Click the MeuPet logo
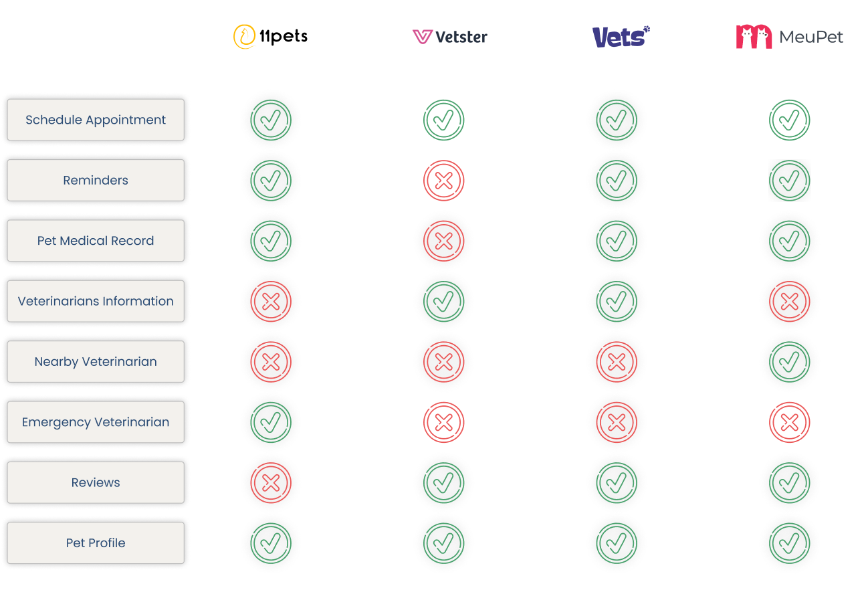 790,37
